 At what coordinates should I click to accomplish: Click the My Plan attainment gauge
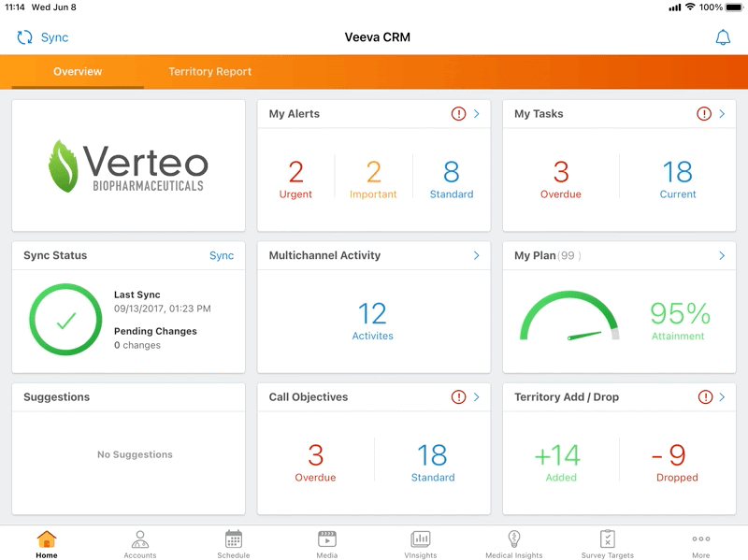568,318
